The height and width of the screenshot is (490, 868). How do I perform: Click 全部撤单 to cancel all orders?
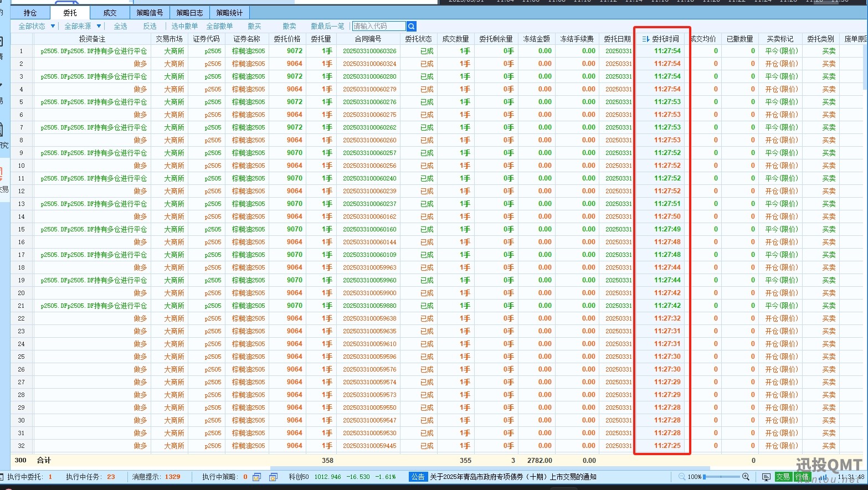(x=219, y=26)
